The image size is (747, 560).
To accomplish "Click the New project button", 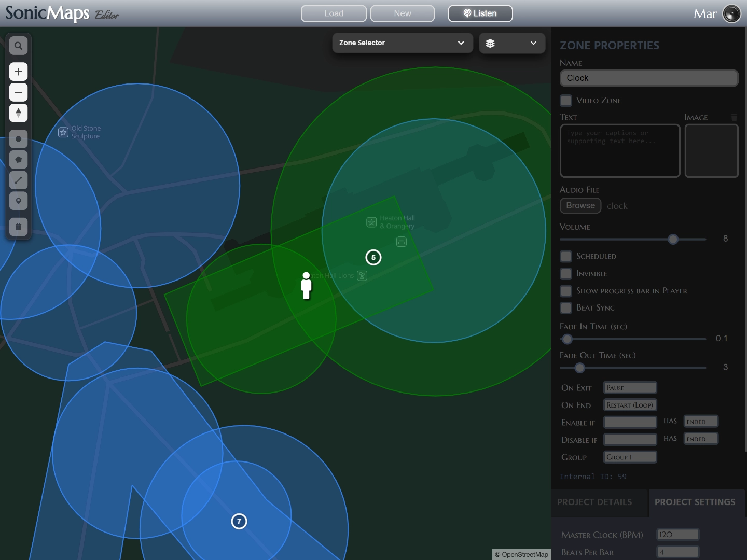I will [403, 13].
